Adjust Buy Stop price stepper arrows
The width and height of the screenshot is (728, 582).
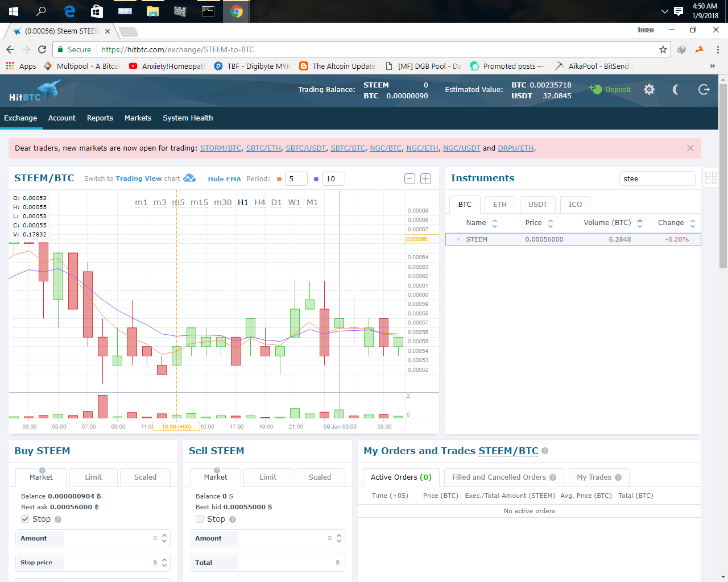[164, 563]
